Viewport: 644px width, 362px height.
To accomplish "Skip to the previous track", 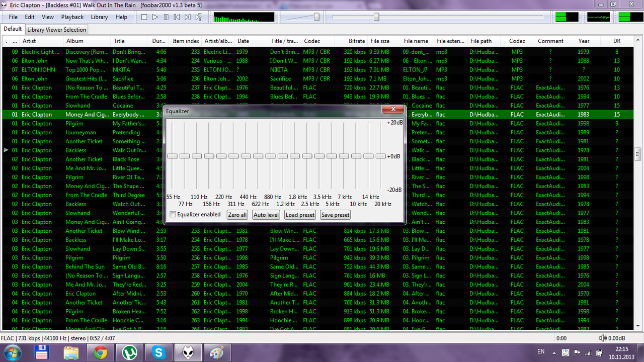I will tap(177, 17).
